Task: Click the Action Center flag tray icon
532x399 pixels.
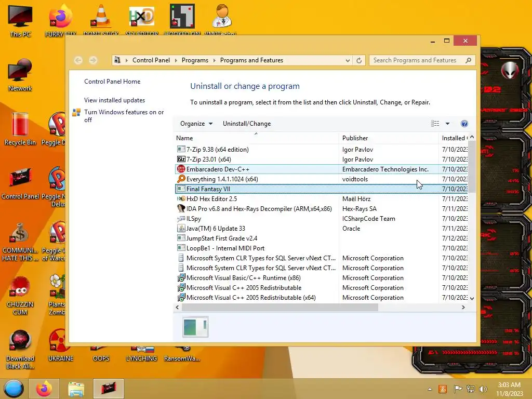Action: (x=458, y=389)
